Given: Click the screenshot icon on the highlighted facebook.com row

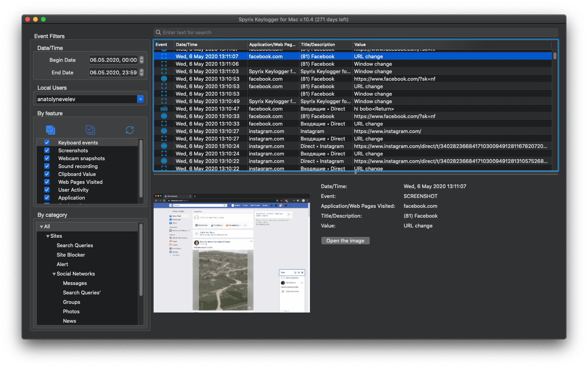Looking at the screenshot, I should [164, 56].
